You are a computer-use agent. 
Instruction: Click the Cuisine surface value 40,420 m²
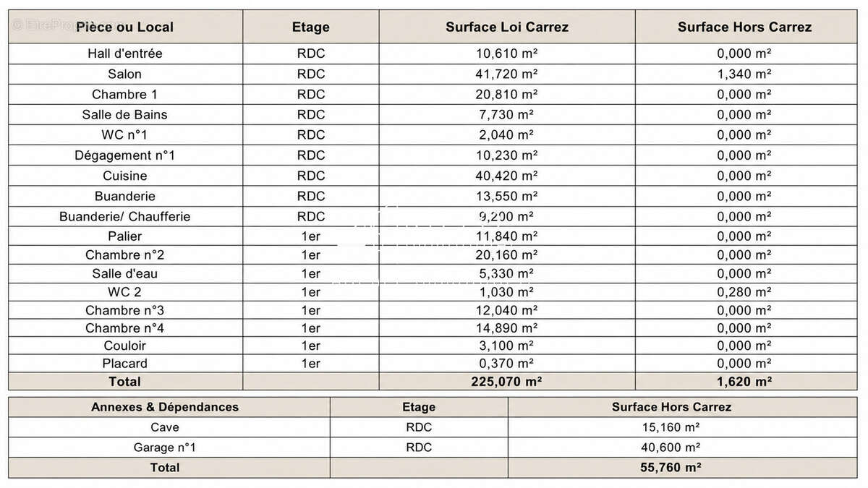coord(507,176)
